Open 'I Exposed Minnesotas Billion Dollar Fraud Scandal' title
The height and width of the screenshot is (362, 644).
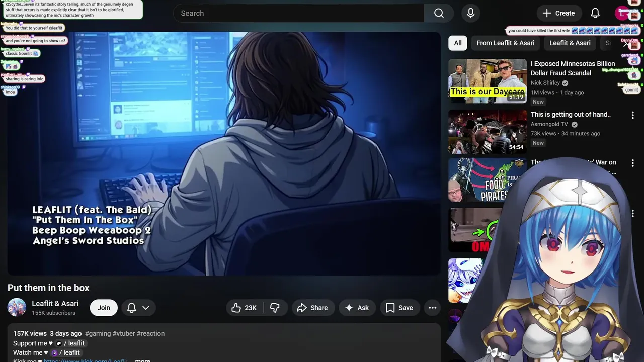point(573,68)
